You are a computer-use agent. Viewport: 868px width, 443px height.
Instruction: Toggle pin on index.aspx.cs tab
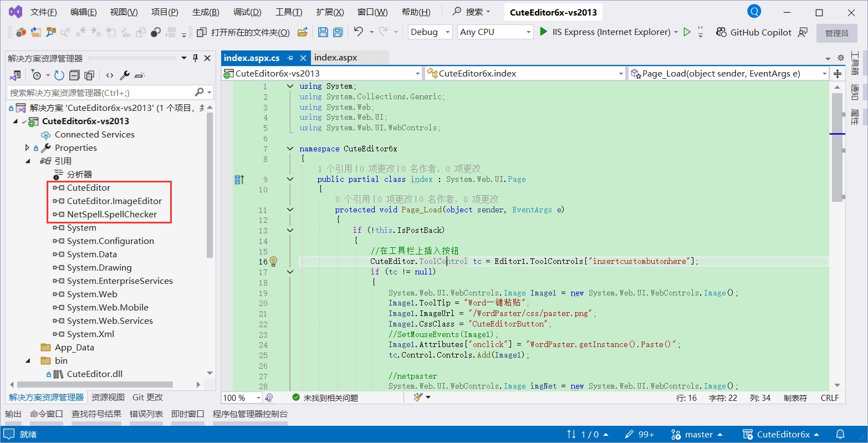pyautogui.click(x=290, y=58)
